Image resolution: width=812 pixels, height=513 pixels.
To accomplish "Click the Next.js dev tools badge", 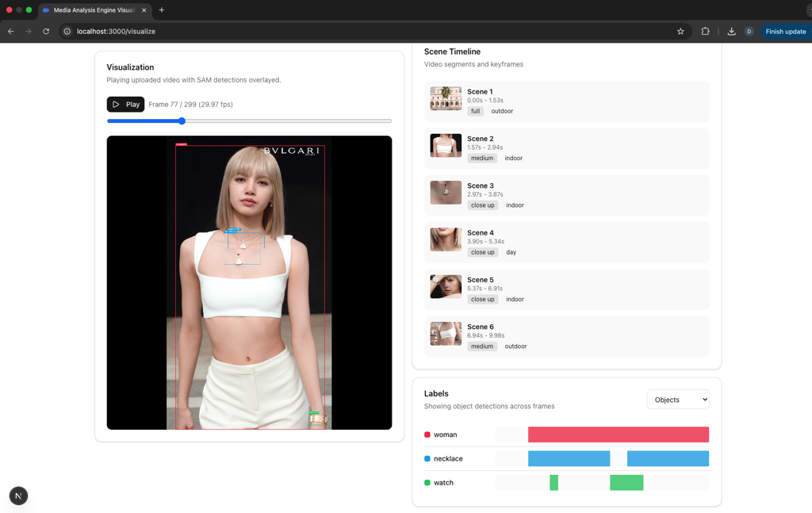I will pos(18,496).
